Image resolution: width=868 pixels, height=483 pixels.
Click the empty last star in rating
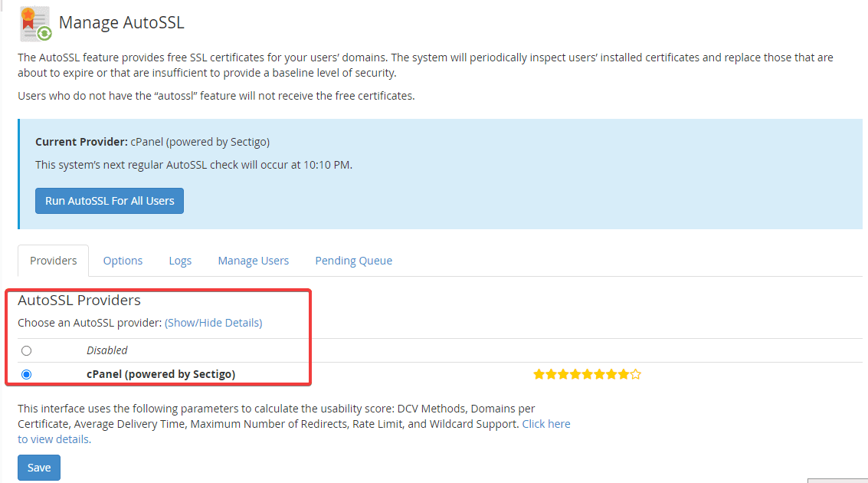click(635, 375)
